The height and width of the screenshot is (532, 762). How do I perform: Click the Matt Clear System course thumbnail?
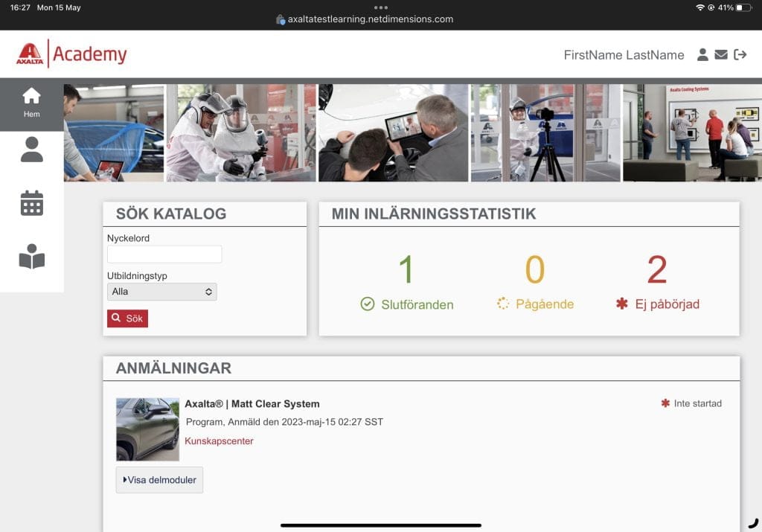tap(147, 429)
